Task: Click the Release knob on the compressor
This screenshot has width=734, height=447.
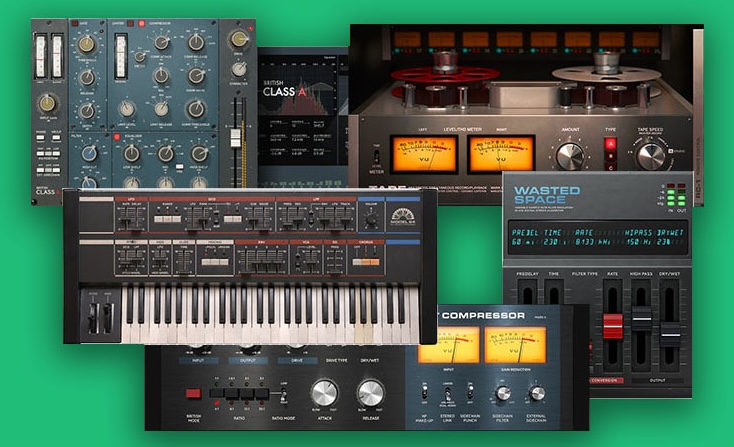Action: [370, 393]
